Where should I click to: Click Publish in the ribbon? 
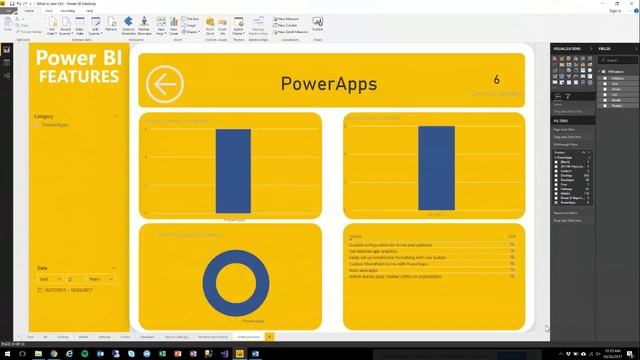tap(318, 24)
